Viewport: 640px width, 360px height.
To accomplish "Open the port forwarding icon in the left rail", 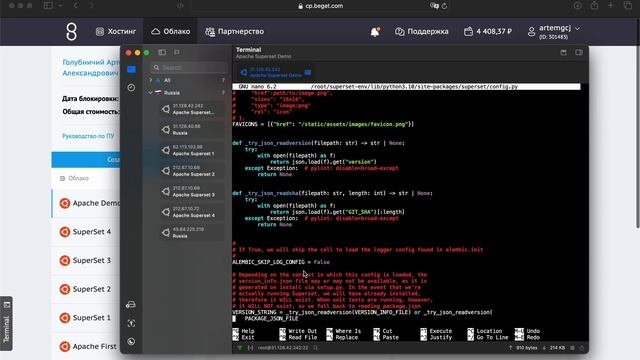I will coord(131,304).
